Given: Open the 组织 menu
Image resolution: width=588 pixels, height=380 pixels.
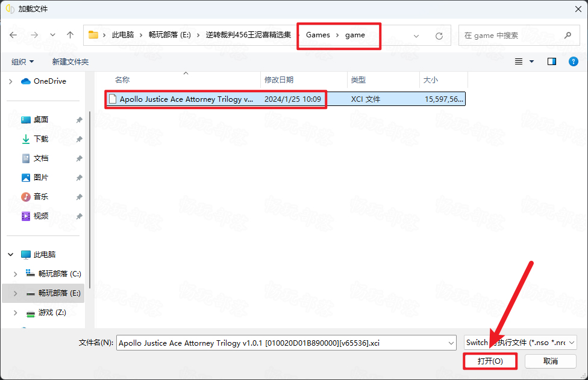Looking at the screenshot, I should (x=22, y=62).
